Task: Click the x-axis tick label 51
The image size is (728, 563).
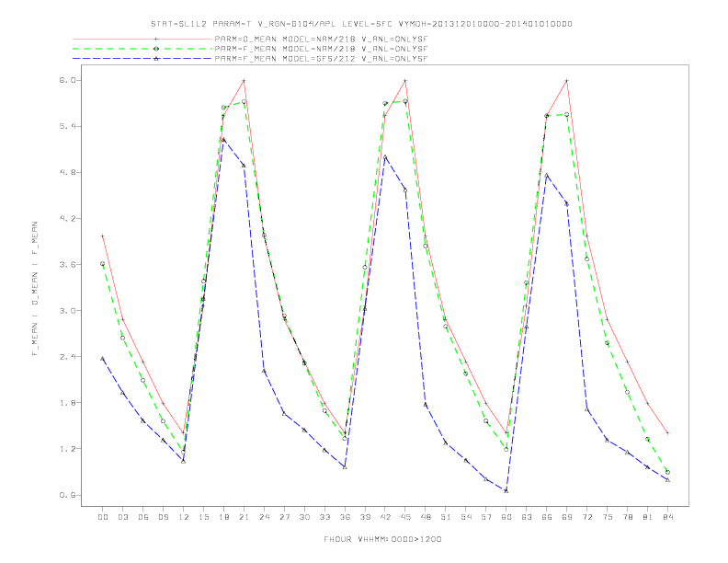Action: pyautogui.click(x=446, y=517)
